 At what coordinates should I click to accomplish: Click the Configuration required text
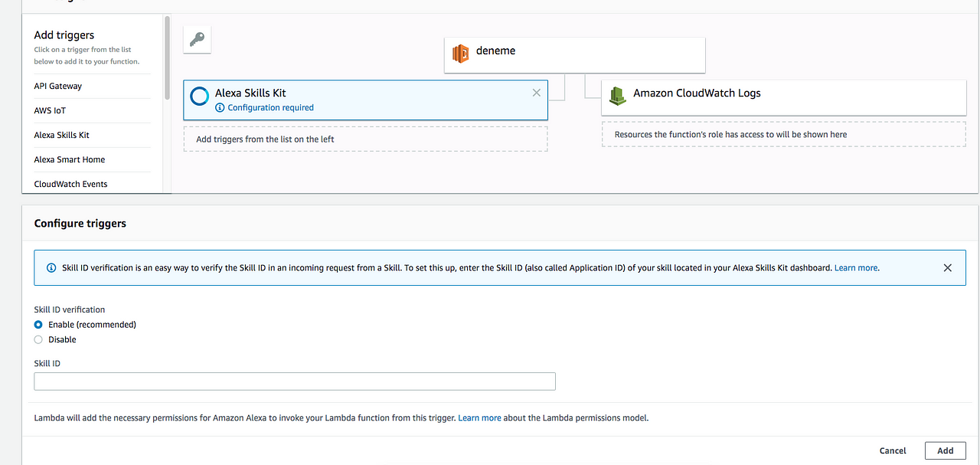[271, 108]
